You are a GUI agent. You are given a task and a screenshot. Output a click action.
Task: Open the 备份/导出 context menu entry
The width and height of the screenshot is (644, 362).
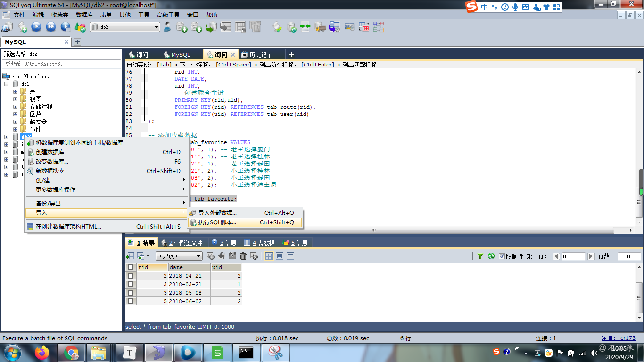[106, 204]
